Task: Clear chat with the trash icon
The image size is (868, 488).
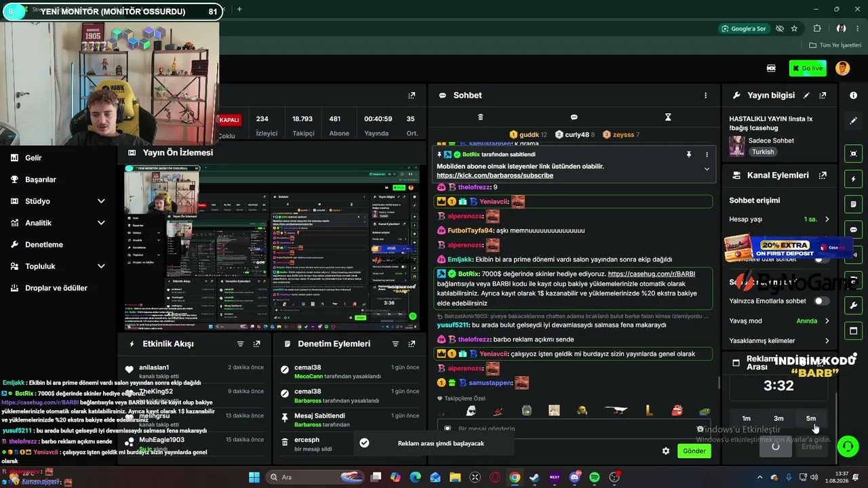Action: pos(481,117)
